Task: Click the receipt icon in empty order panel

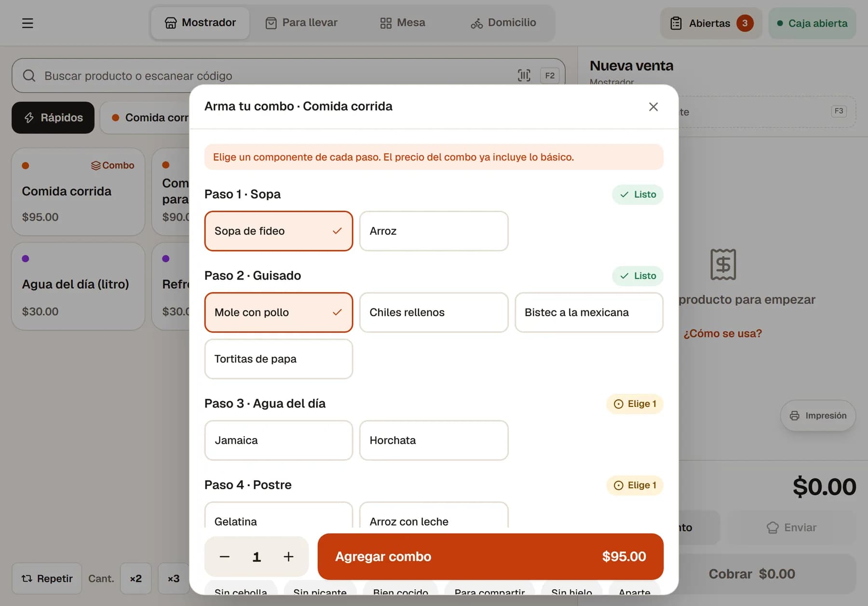Action: coord(723,264)
